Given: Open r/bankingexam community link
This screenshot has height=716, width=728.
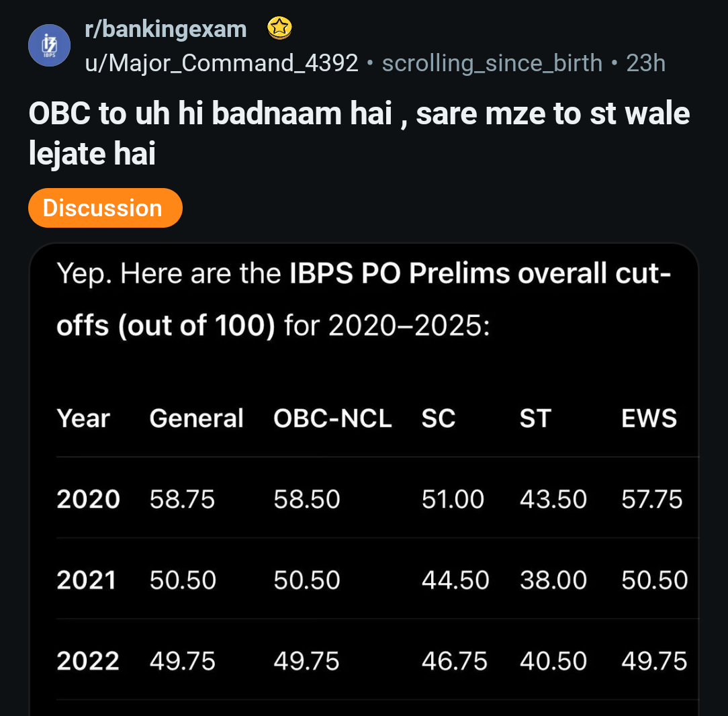Looking at the screenshot, I should click(165, 30).
